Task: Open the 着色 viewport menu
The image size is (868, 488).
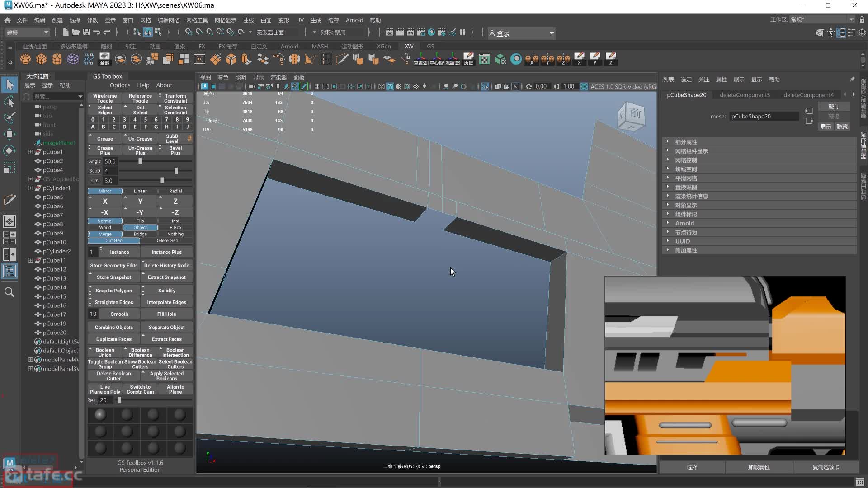Action: [223, 77]
